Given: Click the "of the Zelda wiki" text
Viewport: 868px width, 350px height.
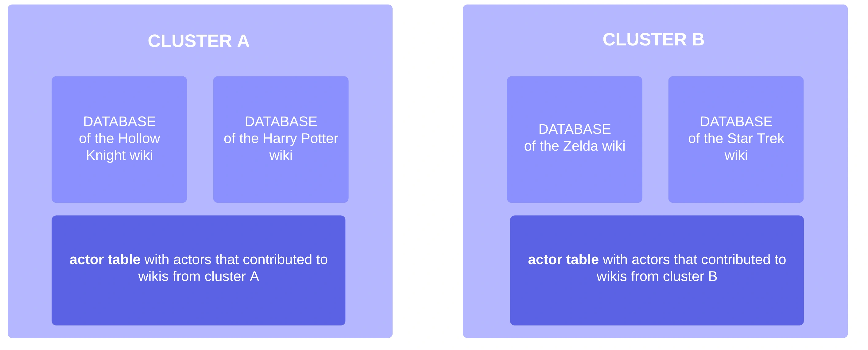Looking at the screenshot, I should (x=574, y=146).
